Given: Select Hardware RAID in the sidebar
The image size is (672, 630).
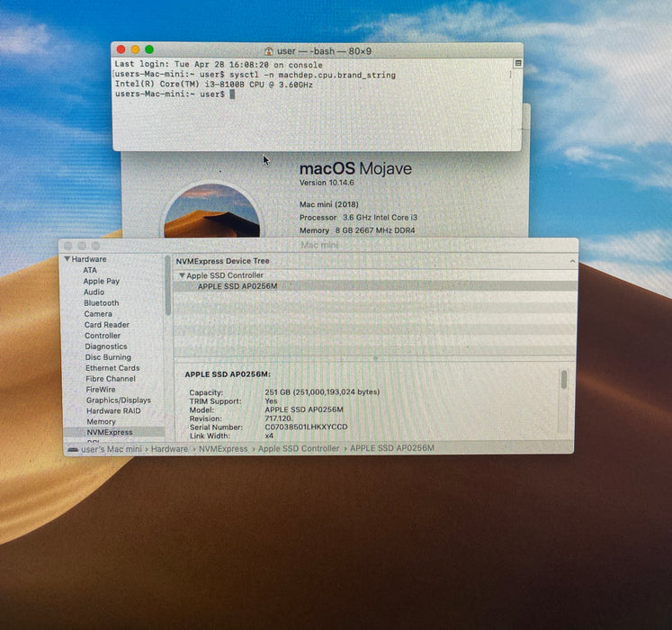Looking at the screenshot, I should [x=113, y=410].
